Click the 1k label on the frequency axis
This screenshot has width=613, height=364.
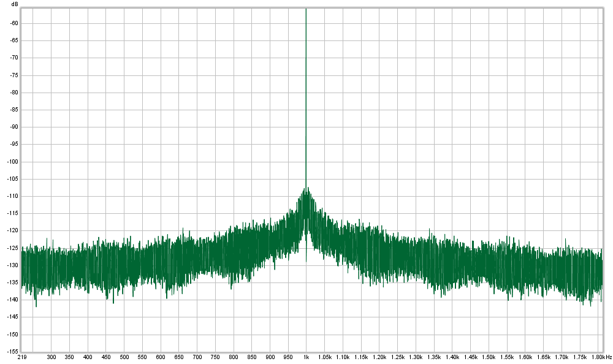coord(306,357)
